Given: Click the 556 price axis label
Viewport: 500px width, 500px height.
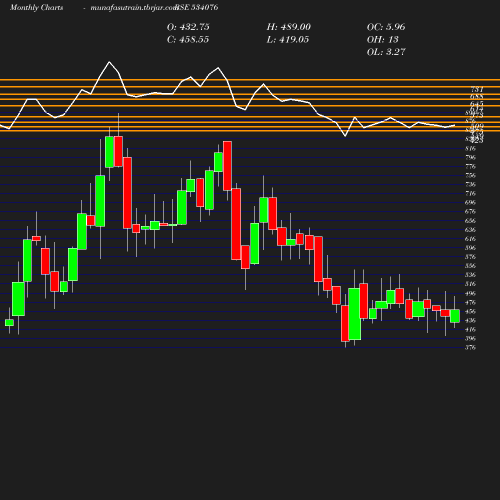Looking at the screenshot, I should [x=470, y=266].
